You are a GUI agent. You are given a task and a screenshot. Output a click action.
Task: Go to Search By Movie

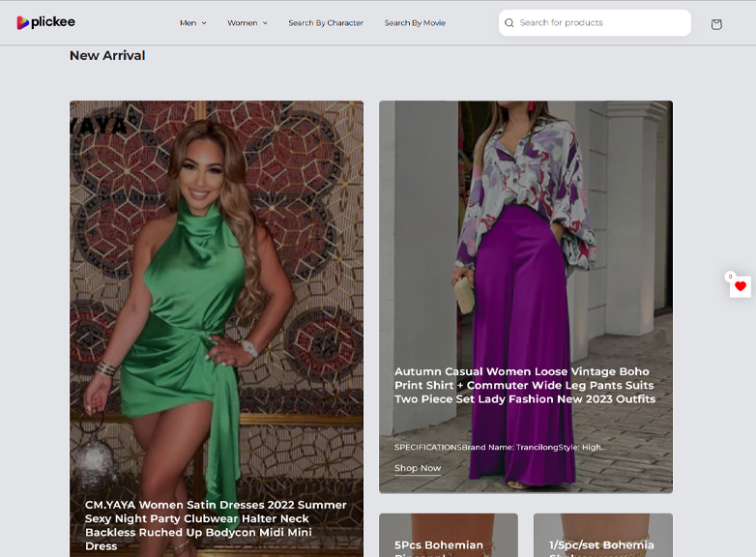coord(415,23)
